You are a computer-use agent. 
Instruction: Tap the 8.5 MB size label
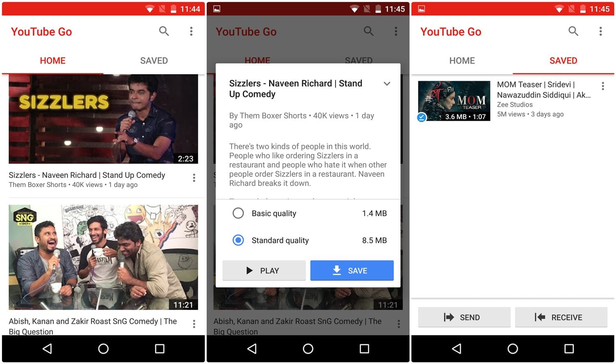pos(375,240)
